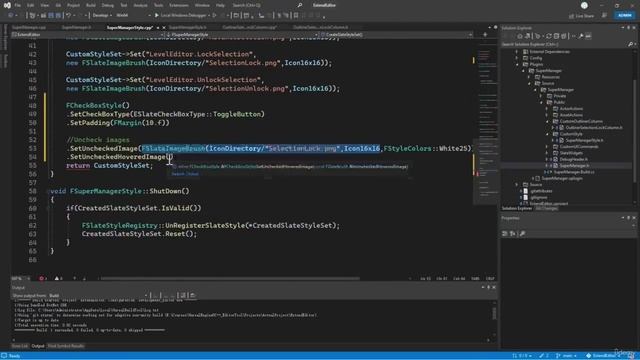This screenshot has width=640, height=360.
Task: Switch to Git Changes tab
Action: [x=547, y=209]
